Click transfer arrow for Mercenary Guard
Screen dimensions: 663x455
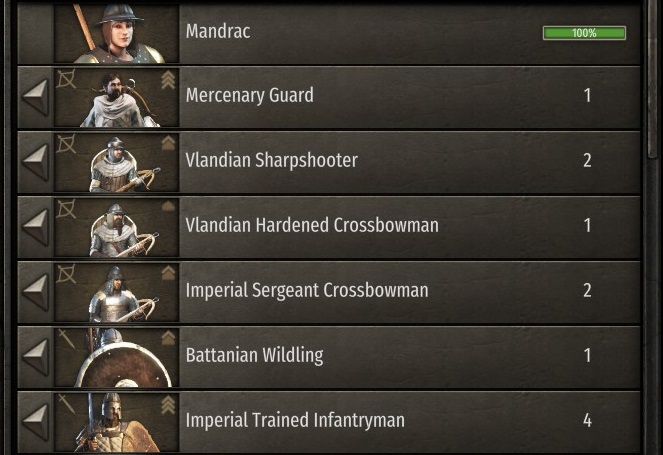click(36, 97)
